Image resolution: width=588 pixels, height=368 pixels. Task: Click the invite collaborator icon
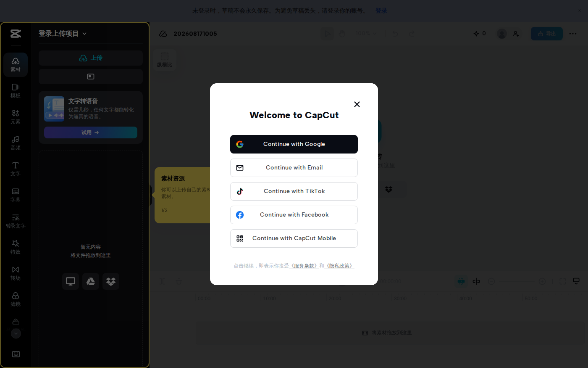tap(516, 34)
